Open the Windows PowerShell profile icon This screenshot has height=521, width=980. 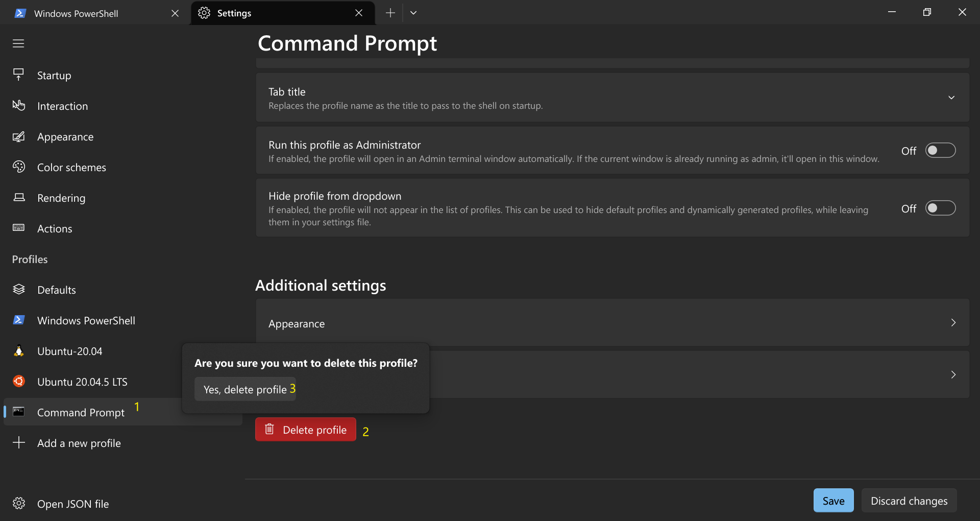pos(18,320)
